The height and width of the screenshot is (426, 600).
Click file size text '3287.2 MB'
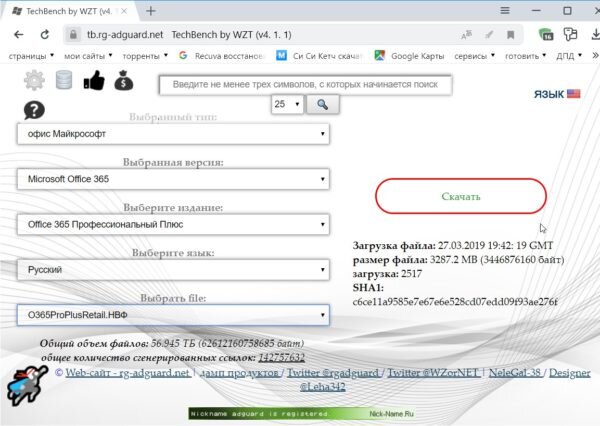454,260
